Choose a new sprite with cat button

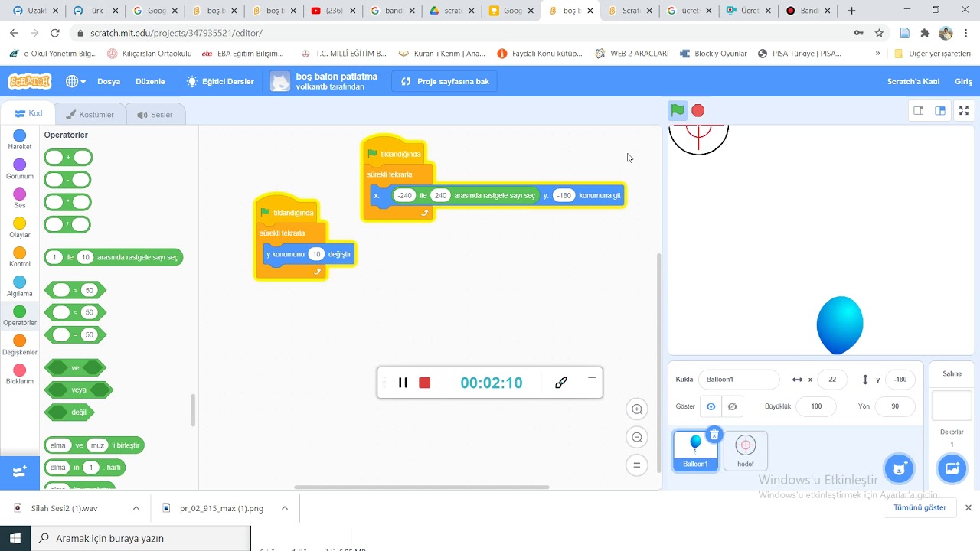[900, 468]
